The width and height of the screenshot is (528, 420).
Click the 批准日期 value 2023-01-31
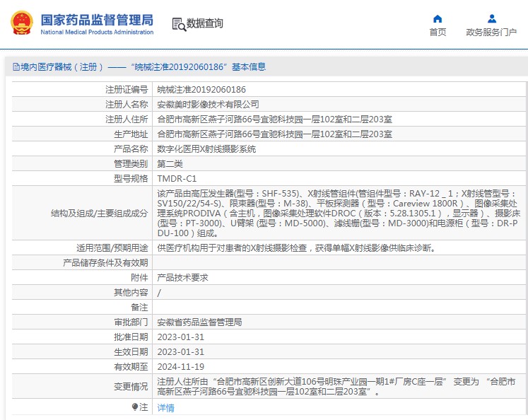181,337
